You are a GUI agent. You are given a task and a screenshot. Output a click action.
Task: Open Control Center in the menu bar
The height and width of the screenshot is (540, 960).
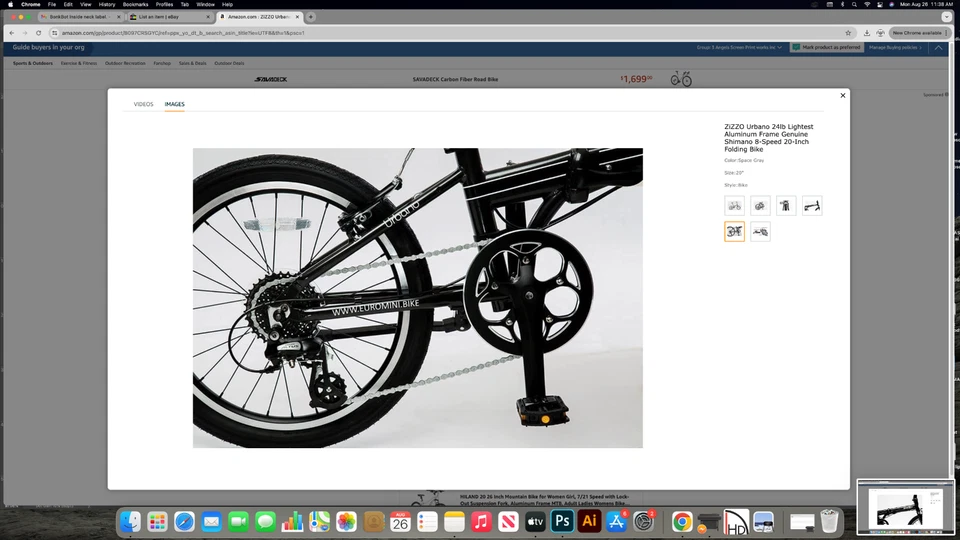coord(880,4)
